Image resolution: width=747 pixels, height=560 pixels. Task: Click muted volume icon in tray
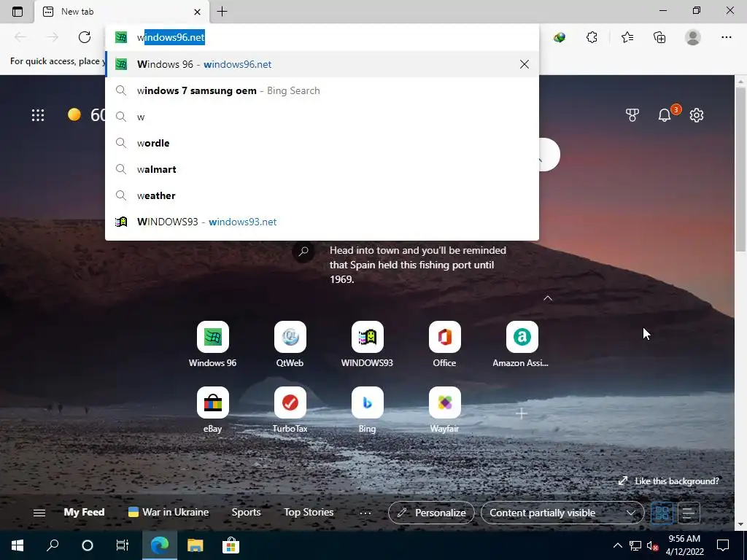coord(652,545)
